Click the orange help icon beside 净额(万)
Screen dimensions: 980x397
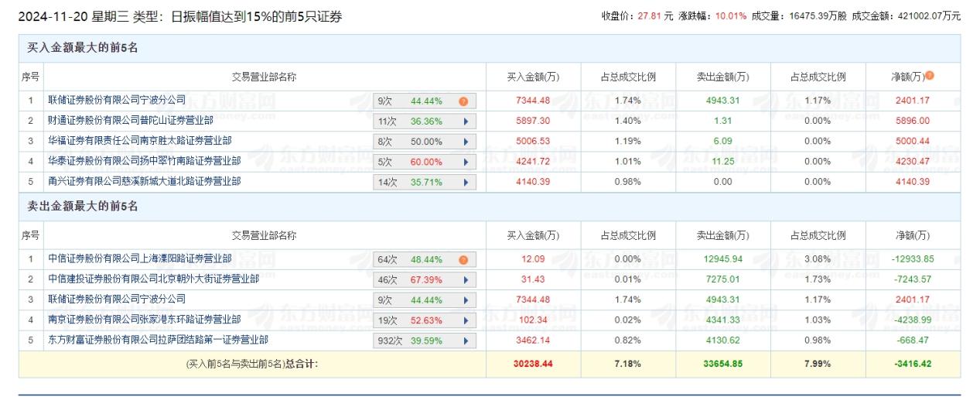point(930,76)
